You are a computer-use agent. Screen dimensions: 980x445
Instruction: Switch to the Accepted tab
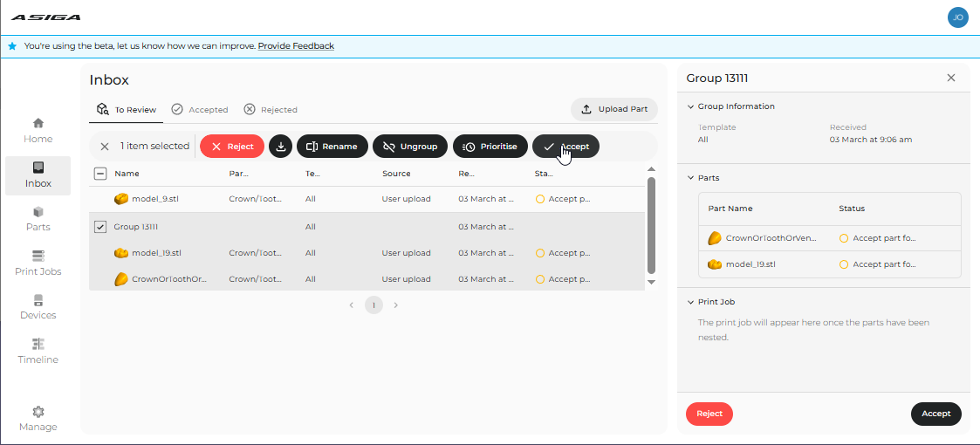(x=200, y=109)
